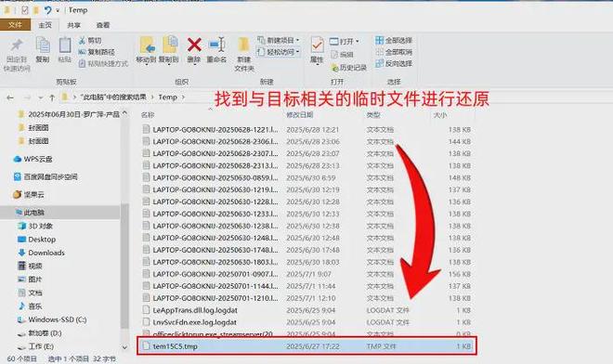This screenshot has width=613, height=364.
Task: Click the properties checkmark icon in title bar
Action: 25,10
